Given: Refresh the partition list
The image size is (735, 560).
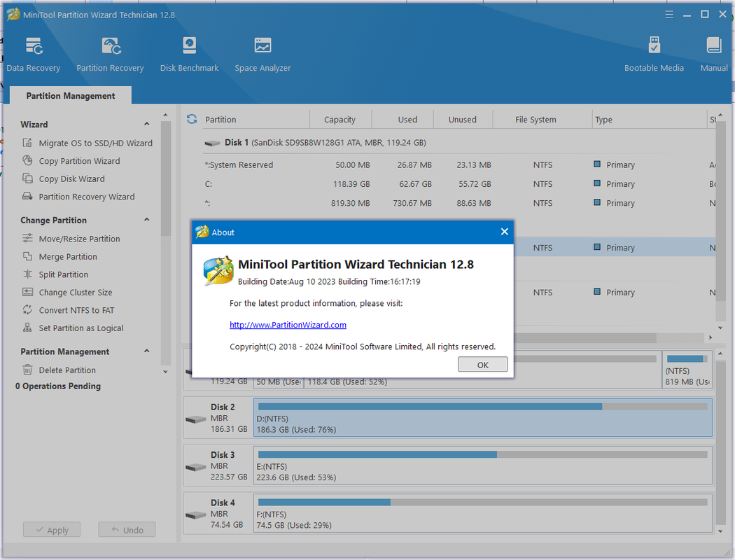Looking at the screenshot, I should tap(192, 119).
